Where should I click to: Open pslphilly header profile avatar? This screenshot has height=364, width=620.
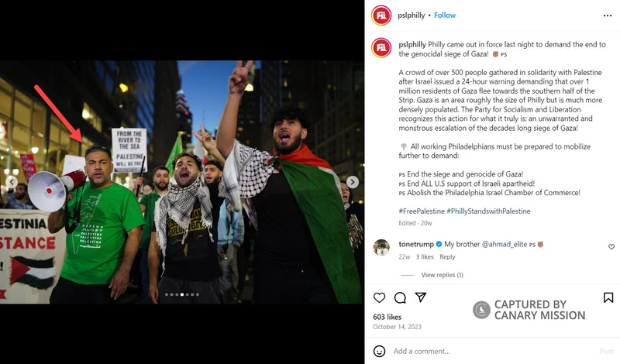click(381, 15)
